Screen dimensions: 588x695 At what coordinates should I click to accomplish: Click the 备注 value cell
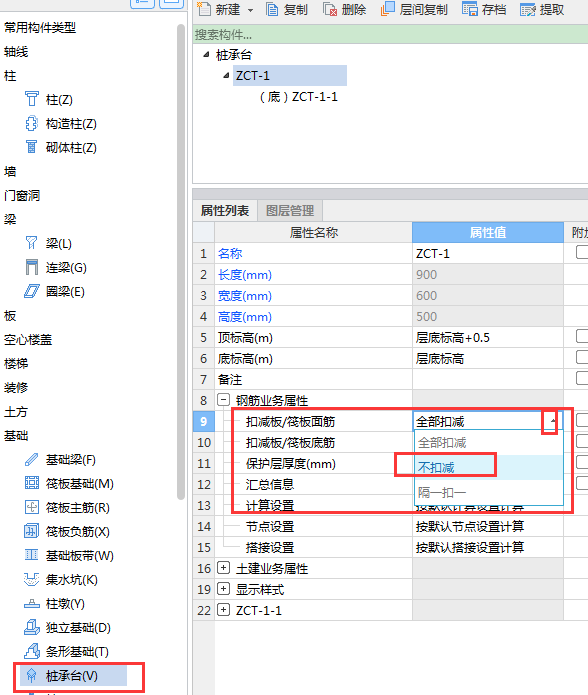(488, 379)
